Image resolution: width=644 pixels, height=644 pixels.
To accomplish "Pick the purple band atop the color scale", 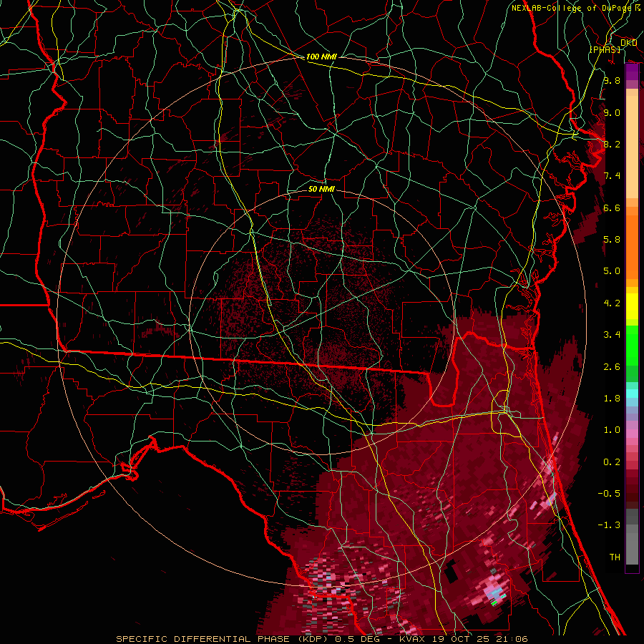I will (632, 72).
